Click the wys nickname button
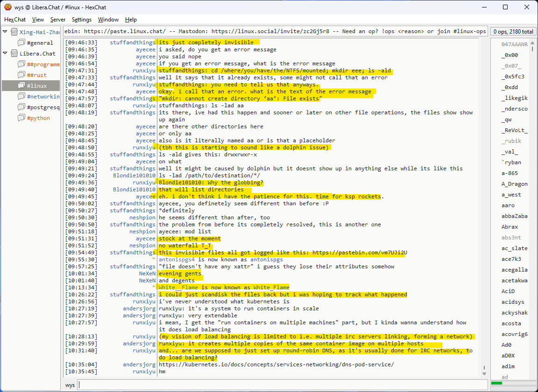This screenshot has width=538, height=392. point(70,385)
